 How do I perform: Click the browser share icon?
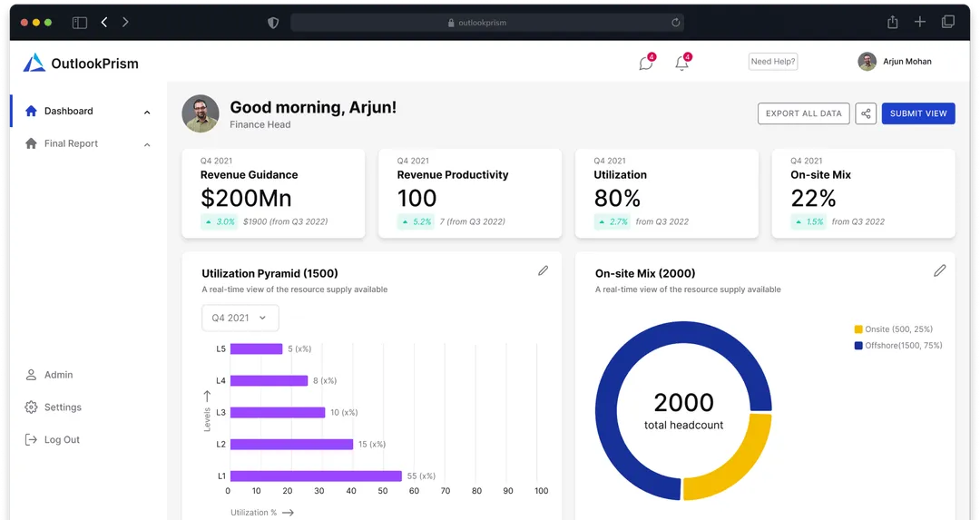892,22
